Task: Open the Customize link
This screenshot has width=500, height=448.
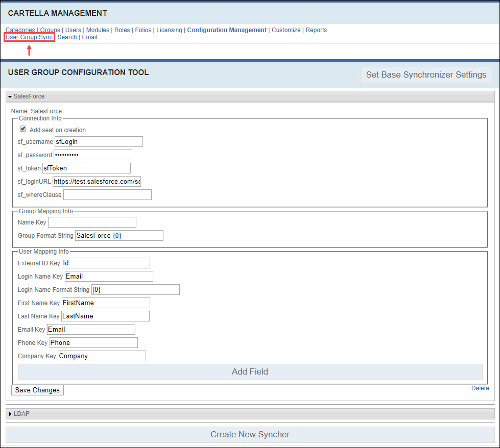Action: (286, 30)
